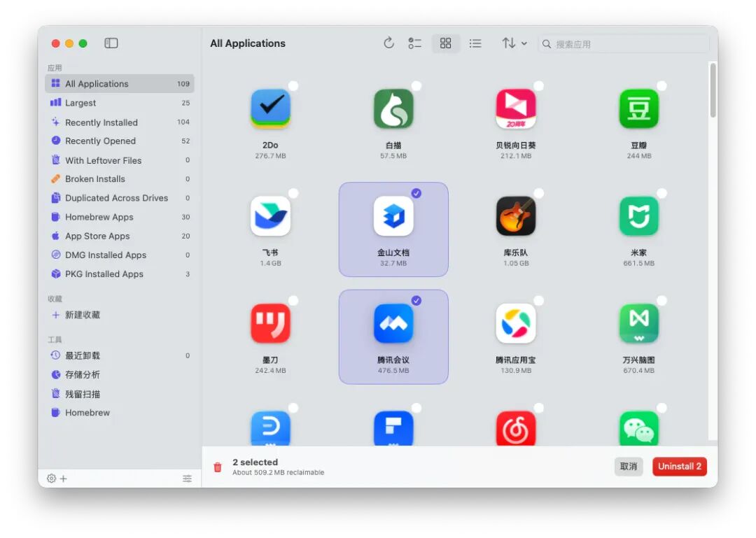Switch to list view layout
The width and height of the screenshot is (756, 538).
pos(475,43)
